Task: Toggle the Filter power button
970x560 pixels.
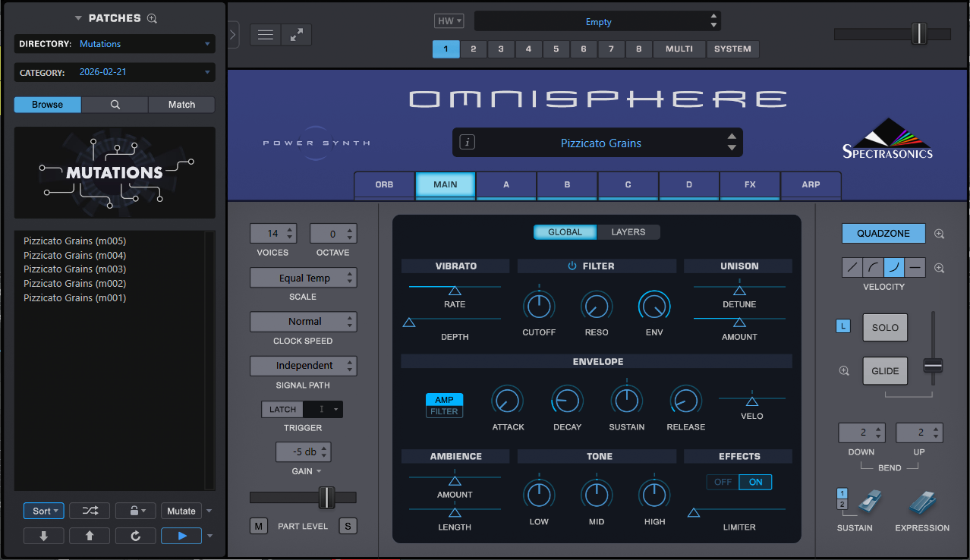Action: pos(572,266)
